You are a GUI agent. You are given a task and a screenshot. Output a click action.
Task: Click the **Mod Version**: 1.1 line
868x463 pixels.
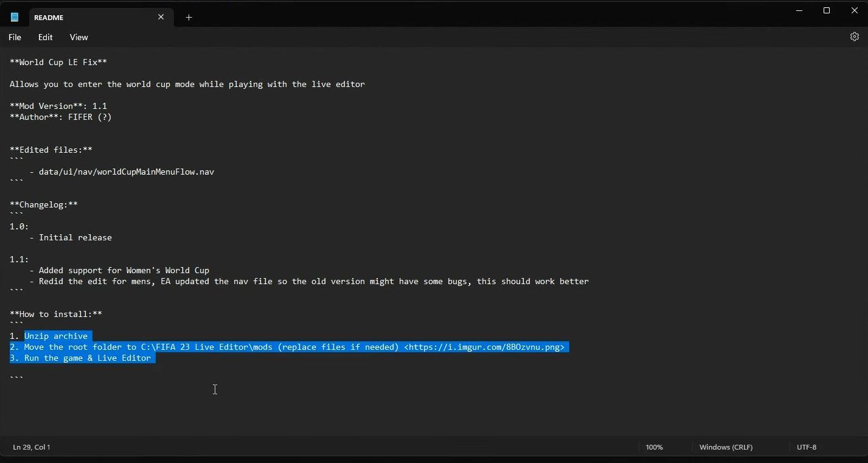pyautogui.click(x=58, y=106)
